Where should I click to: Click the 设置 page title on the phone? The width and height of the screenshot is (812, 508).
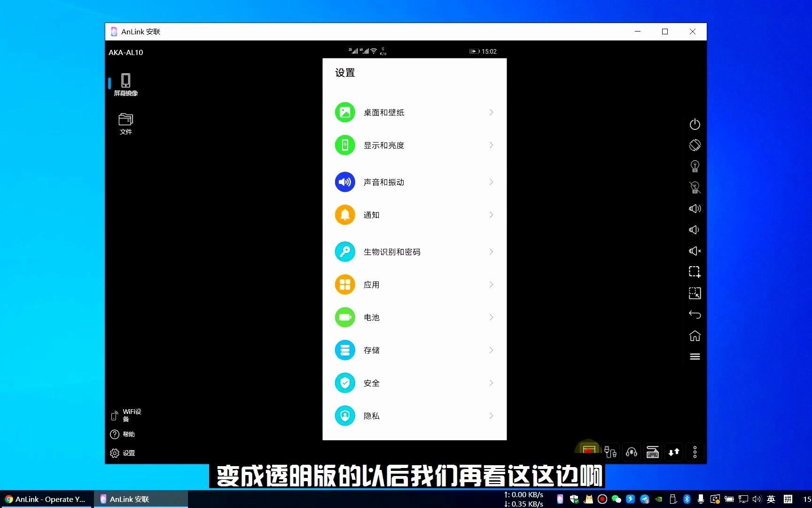[x=345, y=73]
